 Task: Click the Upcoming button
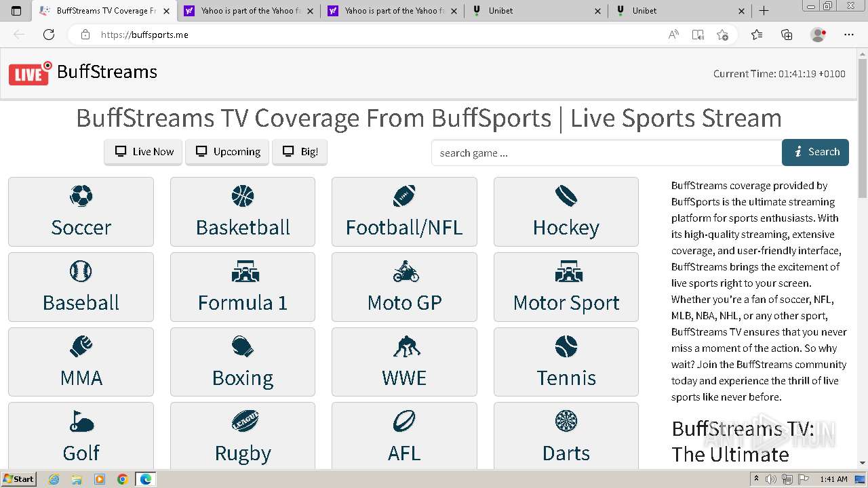227,152
